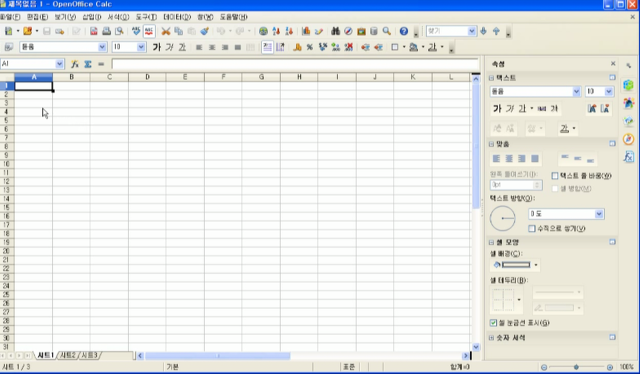This screenshot has width=640, height=374.
Task: Enable the text wrap checkbox in sidebar
Action: click(555, 176)
